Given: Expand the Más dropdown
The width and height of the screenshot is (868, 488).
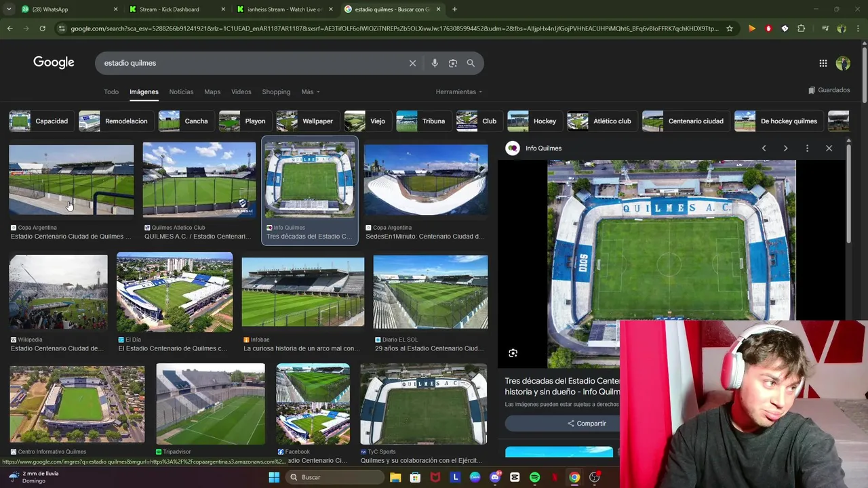Looking at the screenshot, I should (311, 91).
